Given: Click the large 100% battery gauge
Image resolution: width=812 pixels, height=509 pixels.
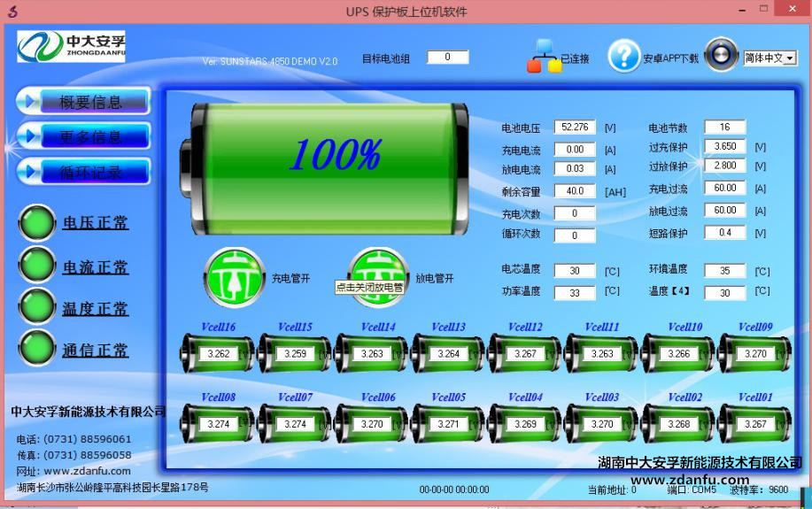Looking at the screenshot, I should tap(324, 168).
